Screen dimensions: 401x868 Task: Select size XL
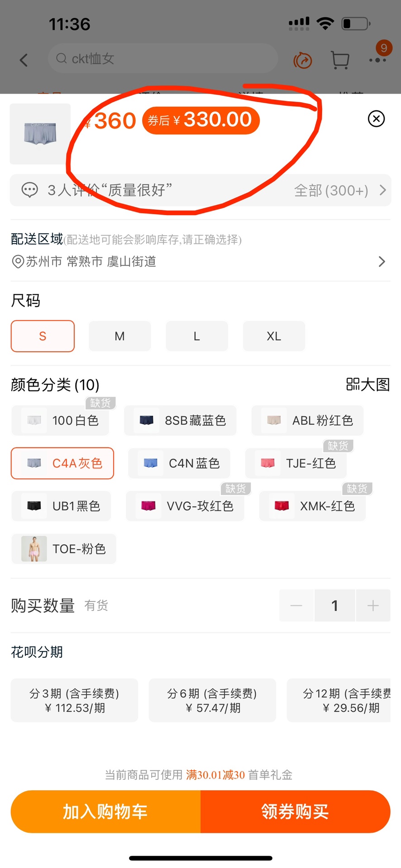[274, 336]
